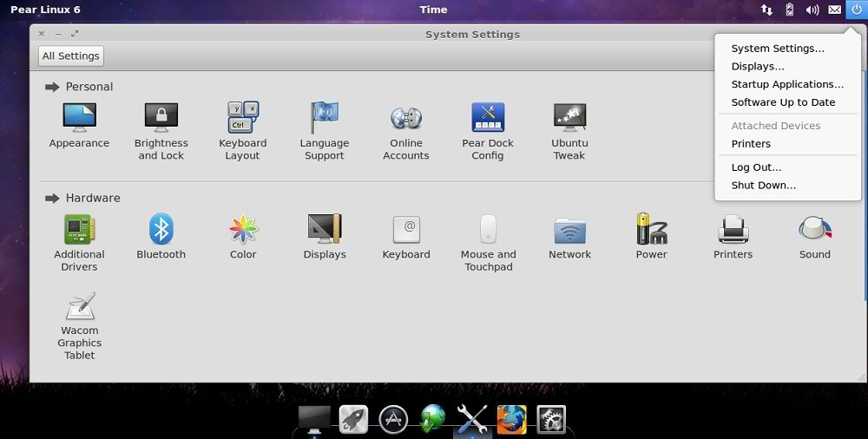
Task: Open Bluetooth settings
Action: [161, 237]
